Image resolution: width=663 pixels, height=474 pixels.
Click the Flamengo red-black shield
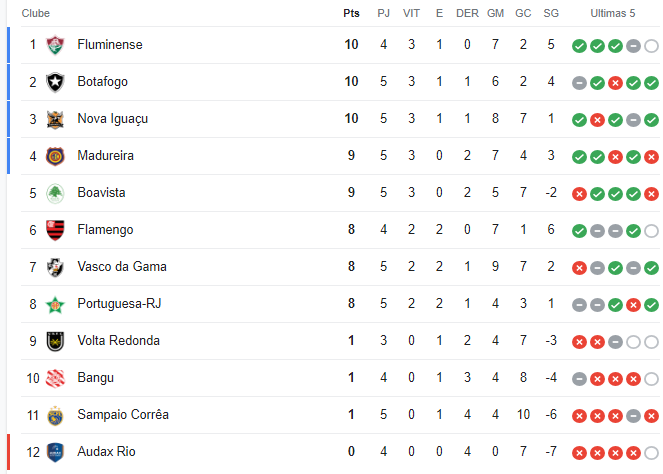(55, 230)
